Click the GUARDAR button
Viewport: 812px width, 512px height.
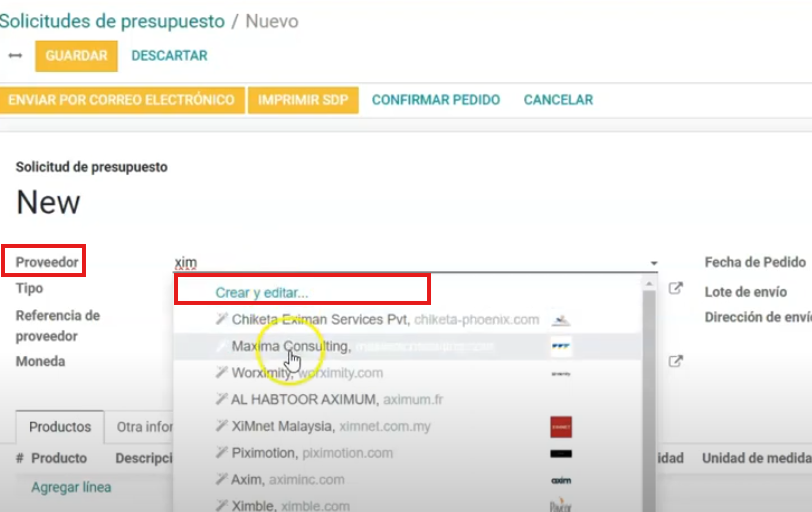pos(76,56)
